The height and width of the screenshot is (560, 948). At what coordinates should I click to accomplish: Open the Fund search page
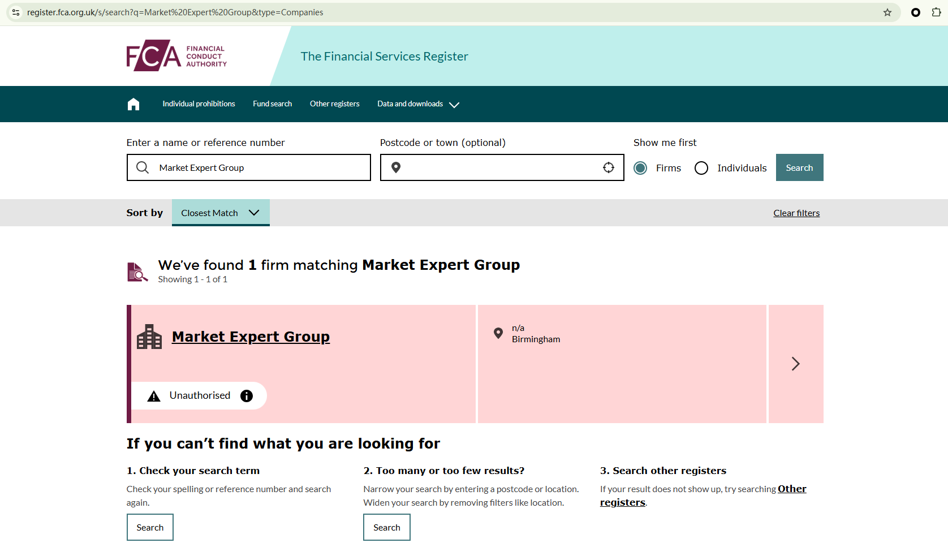(x=272, y=104)
